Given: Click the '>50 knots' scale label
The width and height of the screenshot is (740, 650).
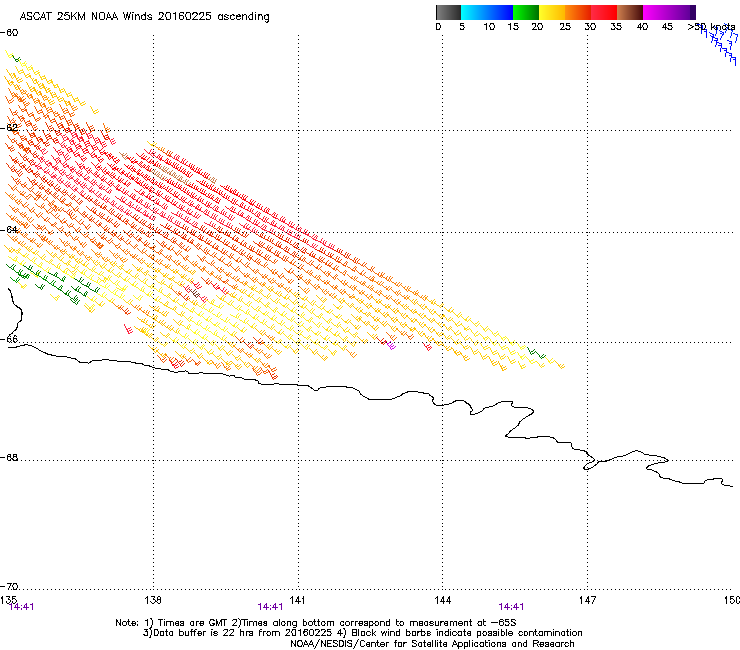Looking at the screenshot, I should [x=711, y=27].
